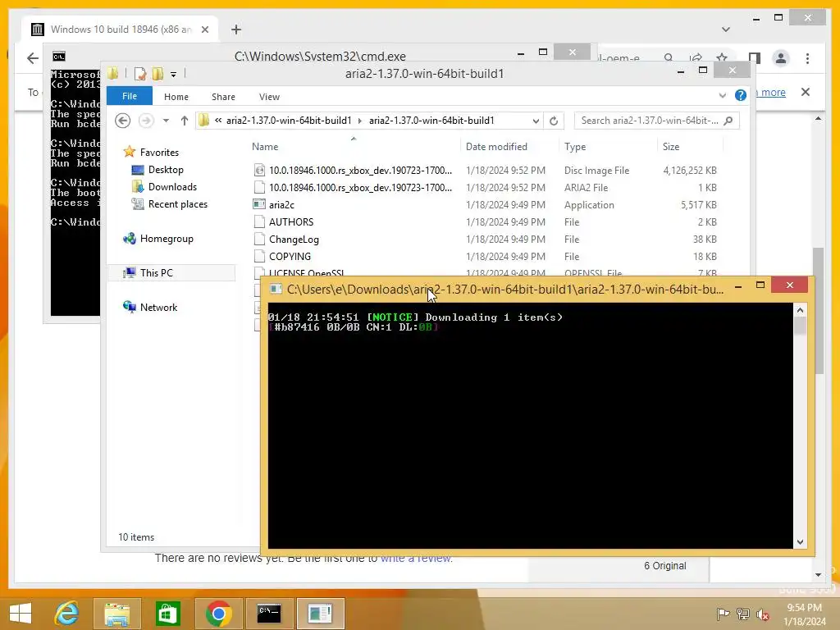This screenshot has width=840, height=630.
Task: Open Desktop in navigation pane
Action: tap(166, 169)
